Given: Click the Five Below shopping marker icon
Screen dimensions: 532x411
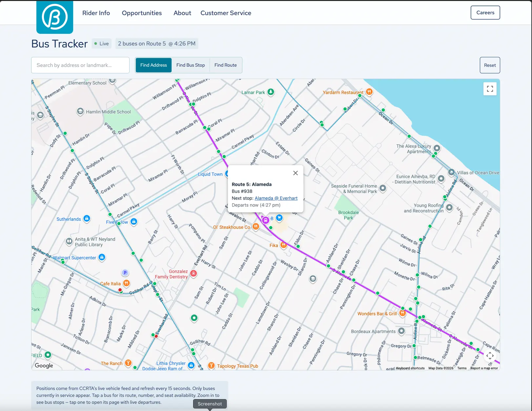Looking at the screenshot, I should point(134,222).
